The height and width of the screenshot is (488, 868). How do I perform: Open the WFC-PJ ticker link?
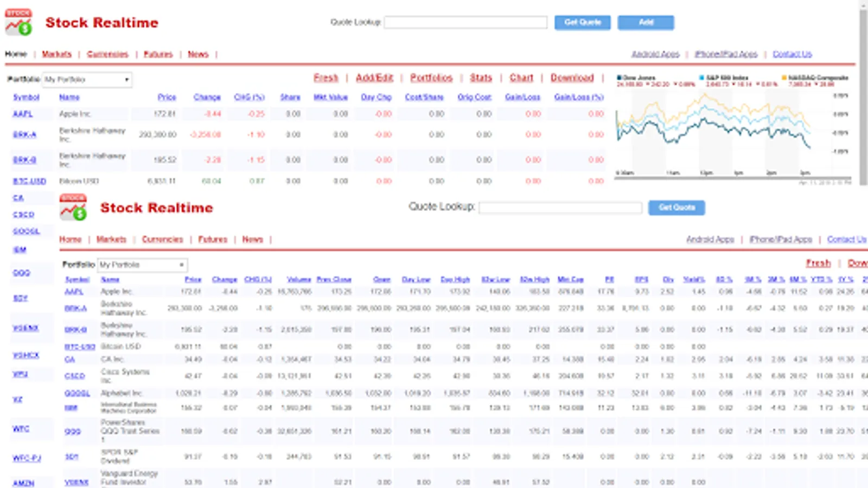[27, 458]
